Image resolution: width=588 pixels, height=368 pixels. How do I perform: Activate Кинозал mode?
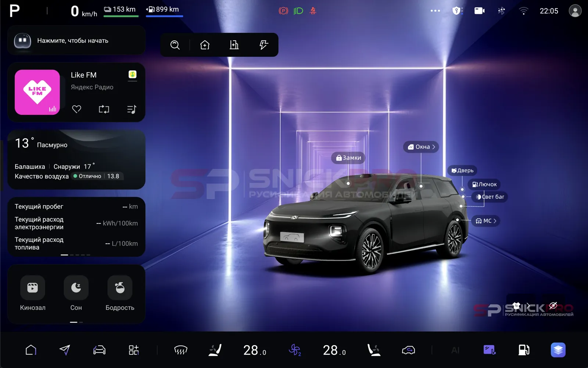point(33,294)
